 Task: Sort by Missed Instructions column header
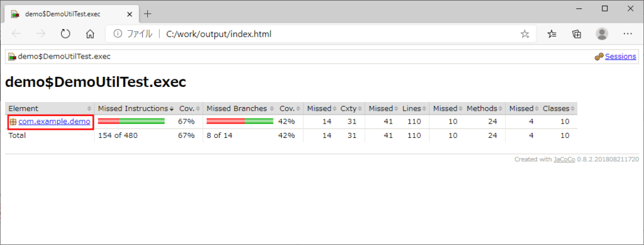point(135,108)
